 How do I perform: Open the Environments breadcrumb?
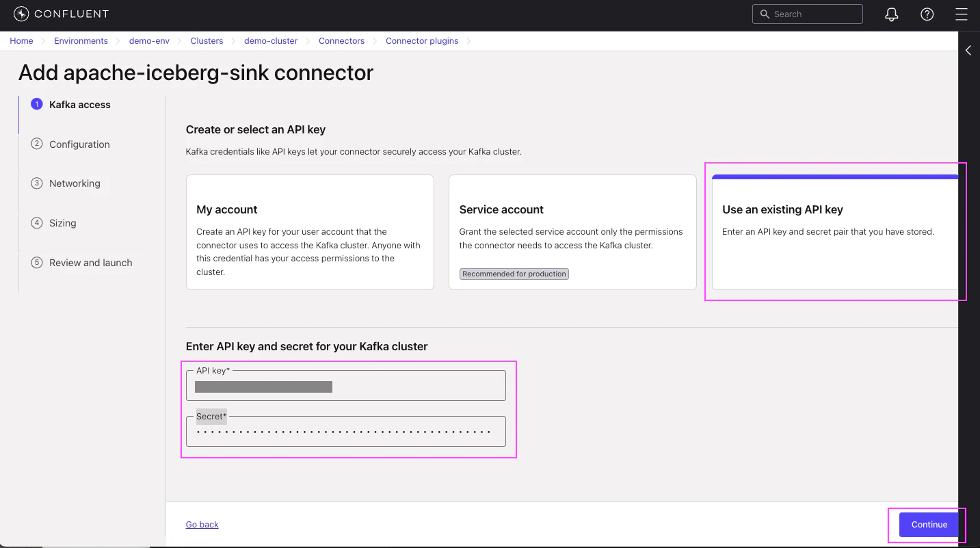tap(81, 41)
